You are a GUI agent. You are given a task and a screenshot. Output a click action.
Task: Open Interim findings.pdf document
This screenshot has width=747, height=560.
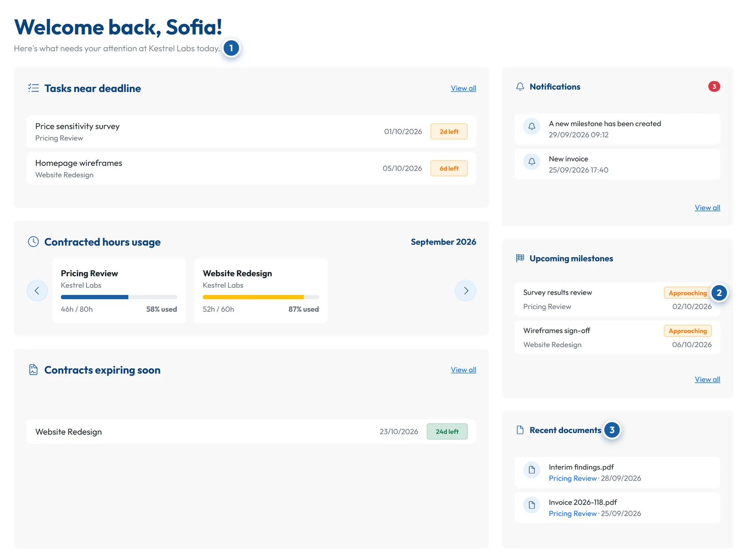click(x=617, y=473)
